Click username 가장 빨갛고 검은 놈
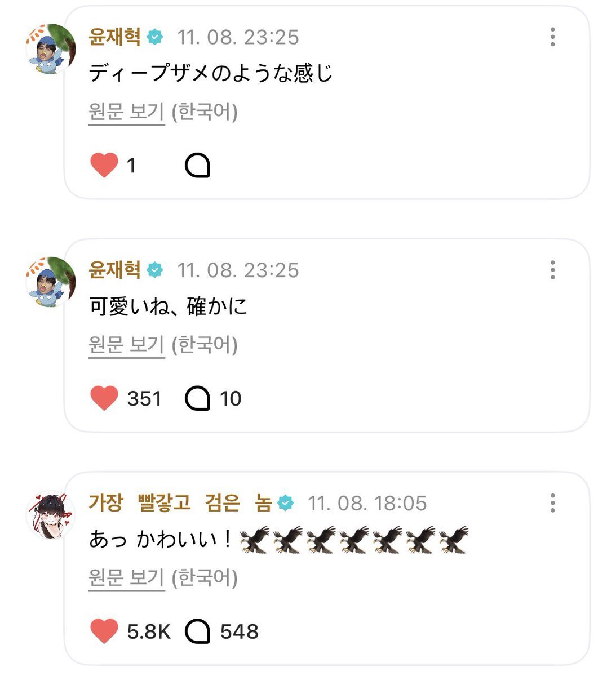Viewport: 616px width, 676px height. [x=180, y=503]
